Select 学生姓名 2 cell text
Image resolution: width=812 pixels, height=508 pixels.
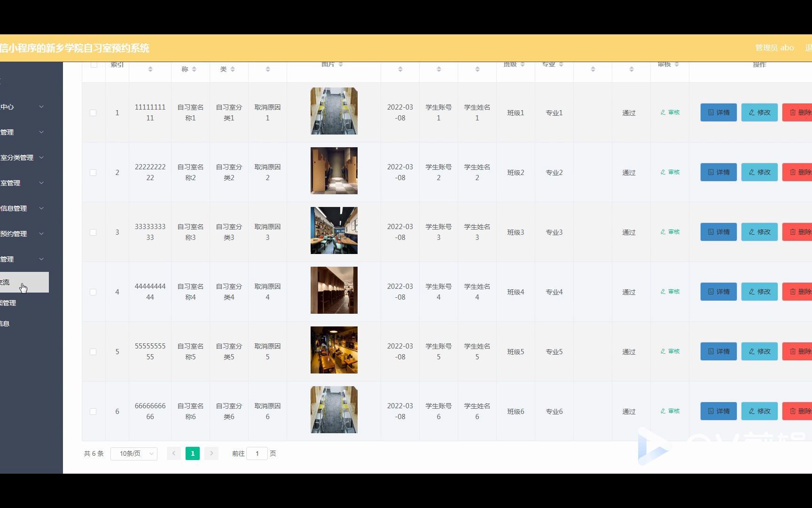coord(477,172)
